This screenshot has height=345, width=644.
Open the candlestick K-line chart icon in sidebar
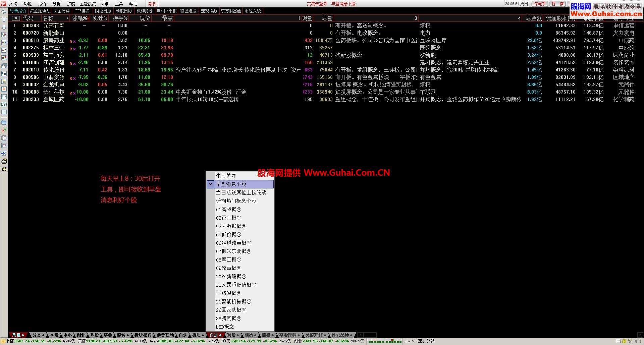coord(4,58)
